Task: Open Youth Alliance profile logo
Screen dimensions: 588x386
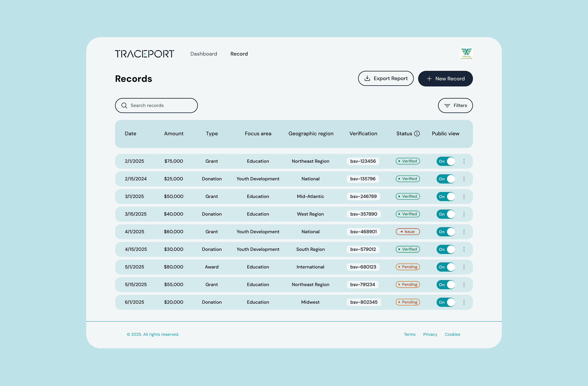Action: pyautogui.click(x=466, y=54)
